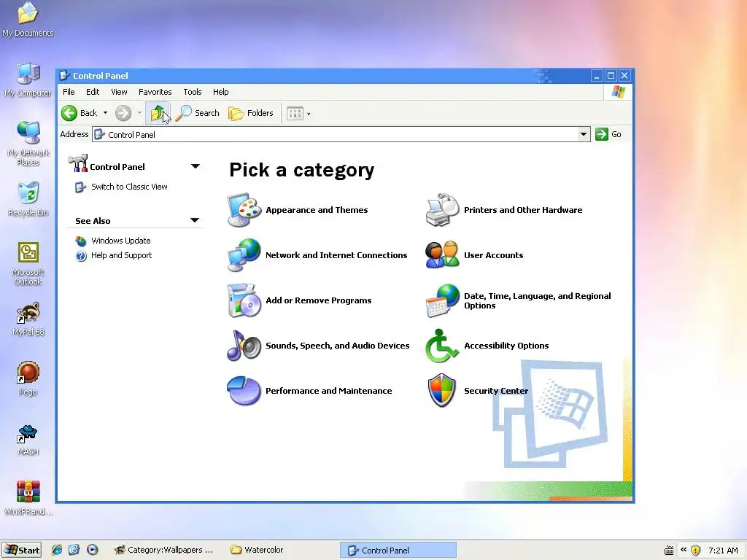Open the Windows Update link
Image resolution: width=747 pixels, height=560 pixels.
click(x=121, y=241)
